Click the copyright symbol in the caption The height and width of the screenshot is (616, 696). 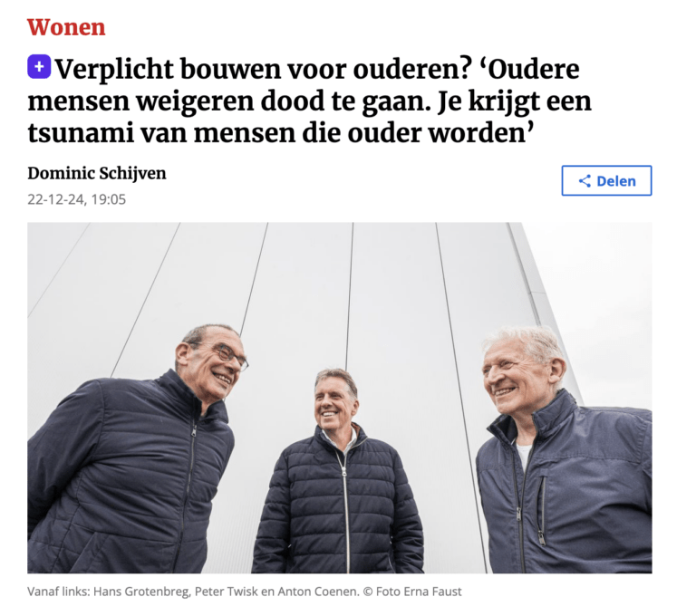368,592
